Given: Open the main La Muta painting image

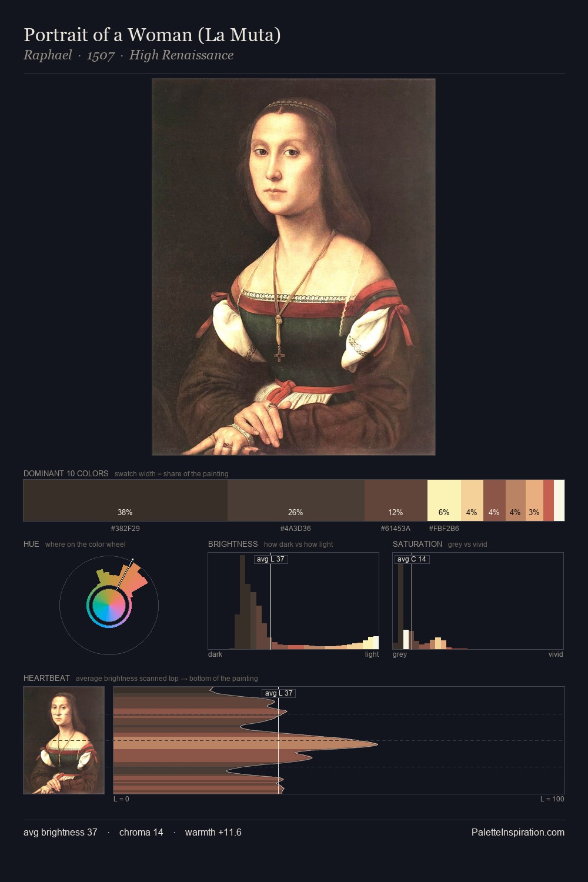Looking at the screenshot, I should click(293, 267).
